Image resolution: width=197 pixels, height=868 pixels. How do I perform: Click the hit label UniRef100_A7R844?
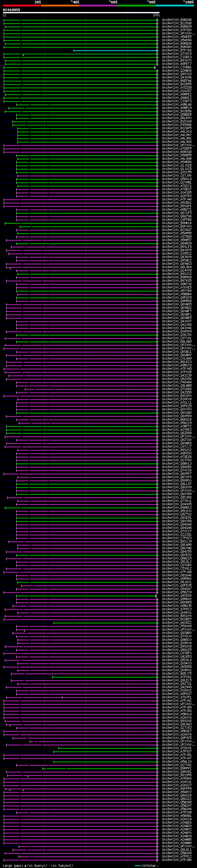point(177,778)
